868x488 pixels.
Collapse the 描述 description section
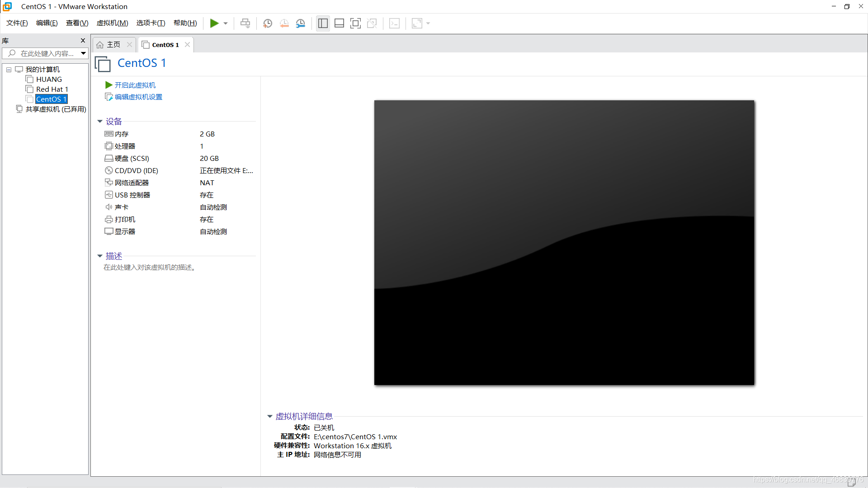tap(100, 256)
